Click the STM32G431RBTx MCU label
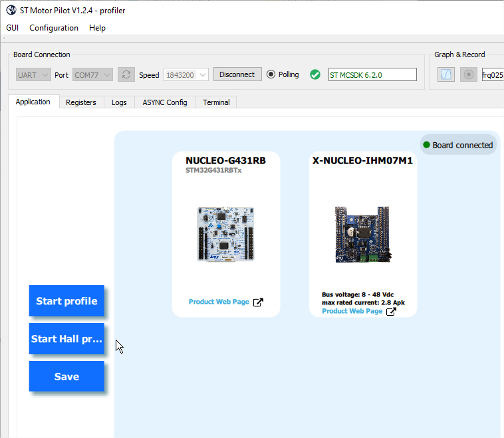Viewport: 504px width, 438px height. [213, 170]
